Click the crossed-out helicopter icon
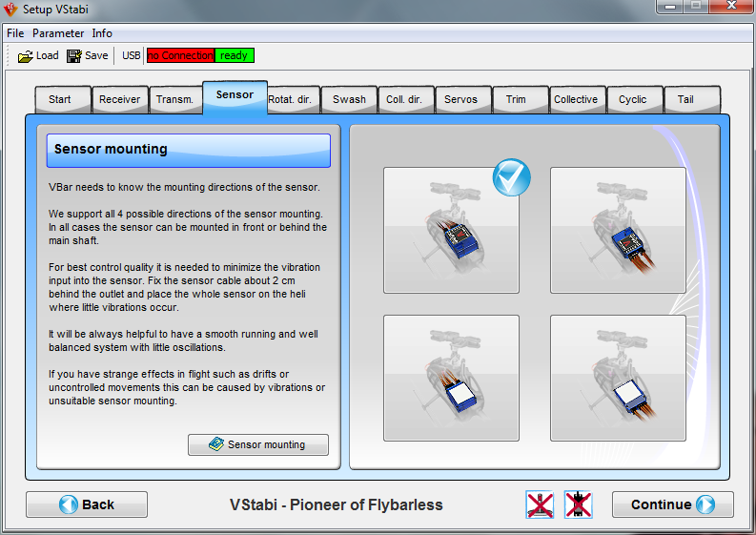The image size is (756, 535). tap(578, 504)
